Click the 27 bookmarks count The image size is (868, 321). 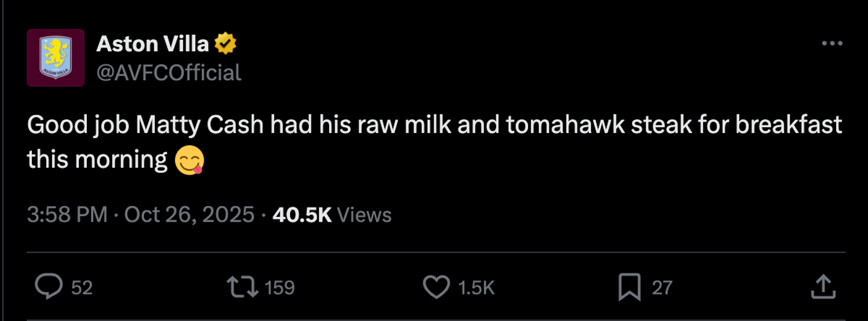pos(662,288)
